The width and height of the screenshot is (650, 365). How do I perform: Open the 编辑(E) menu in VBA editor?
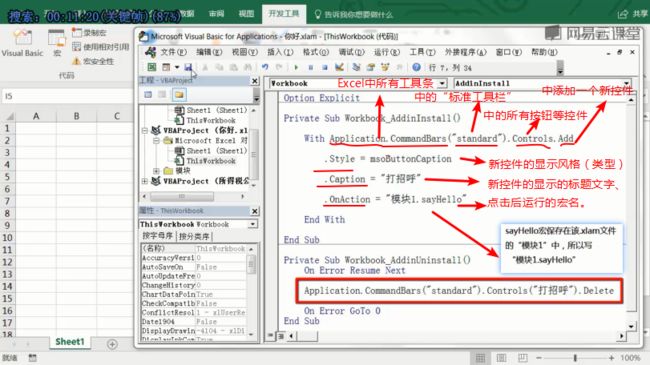coord(209,52)
